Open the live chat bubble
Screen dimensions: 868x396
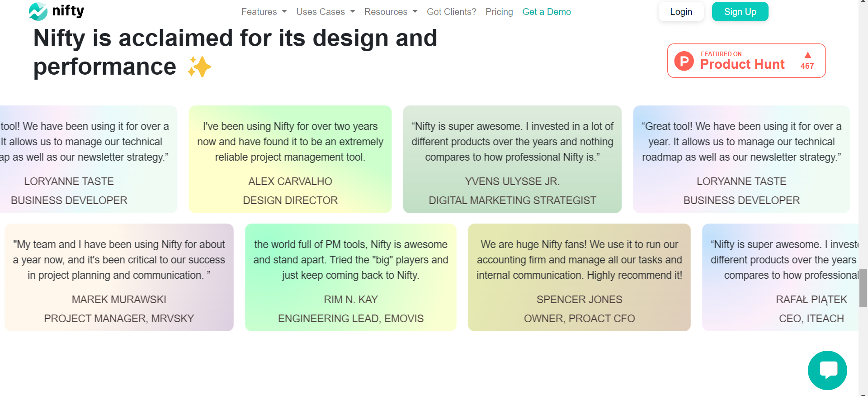[827, 370]
